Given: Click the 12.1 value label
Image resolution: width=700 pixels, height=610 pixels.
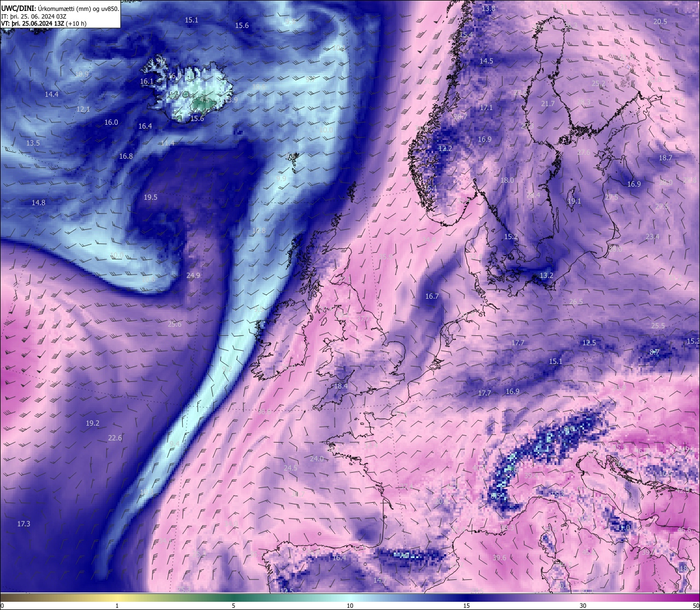Looking at the screenshot, I should (x=83, y=109).
